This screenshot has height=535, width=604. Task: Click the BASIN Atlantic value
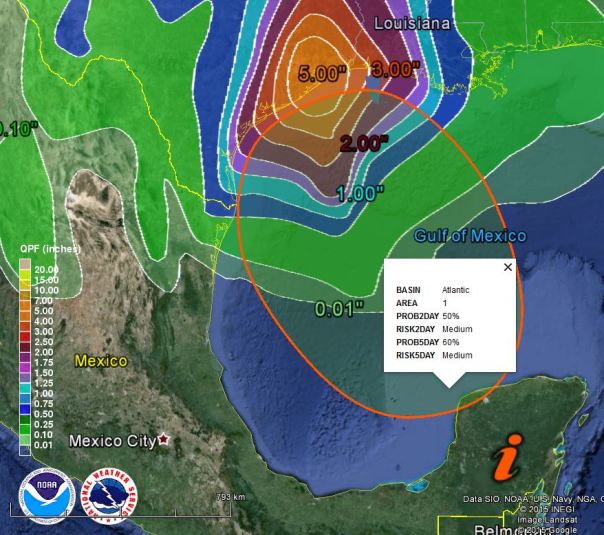[x=456, y=290]
